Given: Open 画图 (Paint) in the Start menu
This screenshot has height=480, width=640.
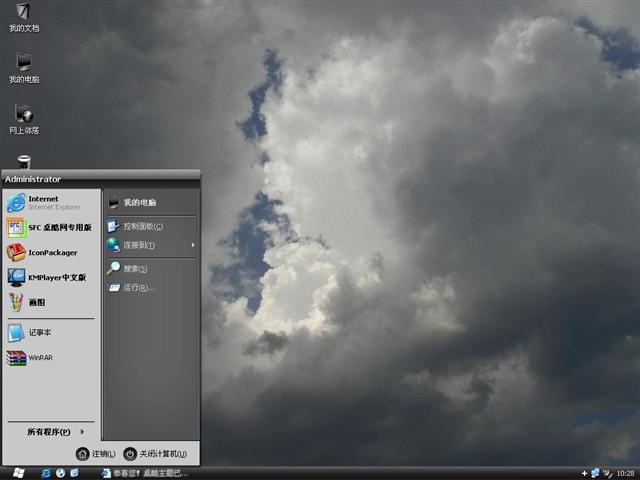Looking at the screenshot, I should click(x=51, y=302).
